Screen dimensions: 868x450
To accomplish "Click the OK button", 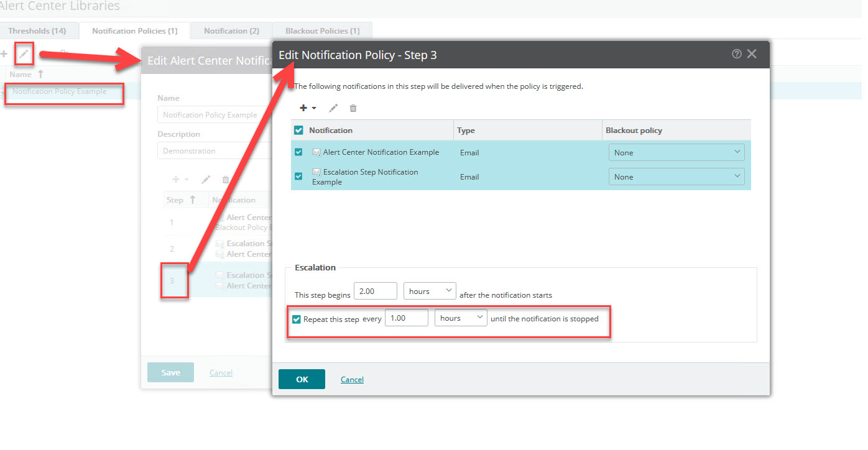I will [x=302, y=379].
